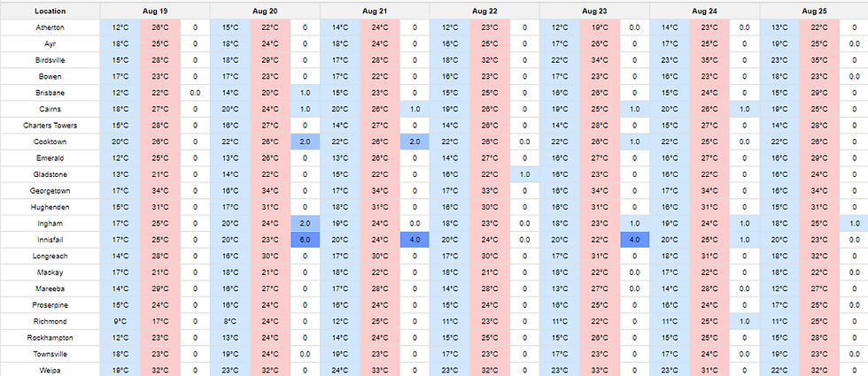This screenshot has width=868, height=376.
Task: Select the Aug 25 column header
Action: click(x=813, y=12)
